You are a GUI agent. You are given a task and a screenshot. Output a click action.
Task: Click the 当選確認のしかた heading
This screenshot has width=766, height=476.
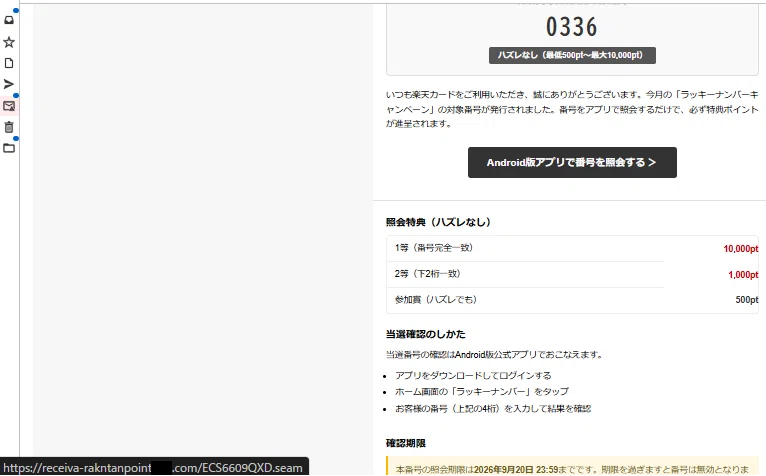(426, 334)
